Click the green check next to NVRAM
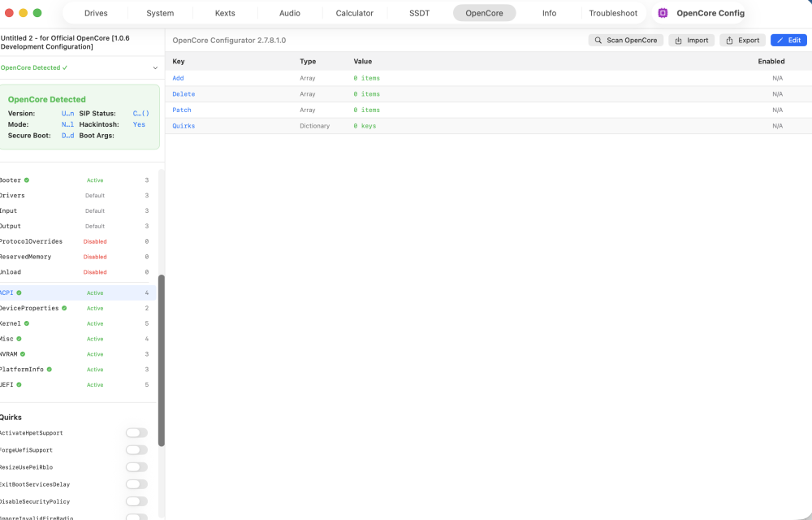 coord(23,354)
